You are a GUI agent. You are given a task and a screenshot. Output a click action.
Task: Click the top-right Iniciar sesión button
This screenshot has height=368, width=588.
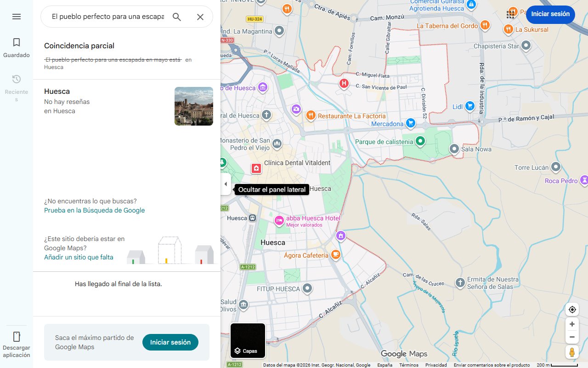550,14
